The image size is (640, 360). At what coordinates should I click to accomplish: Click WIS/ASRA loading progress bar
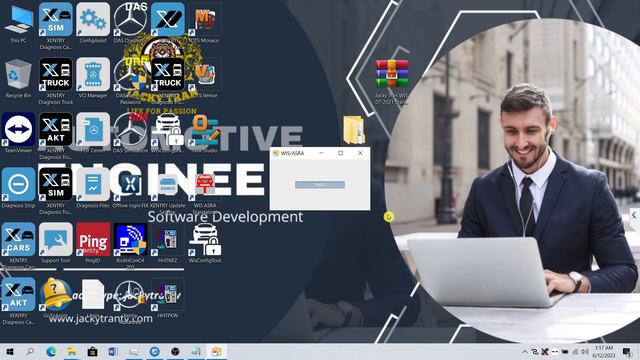[x=320, y=185]
